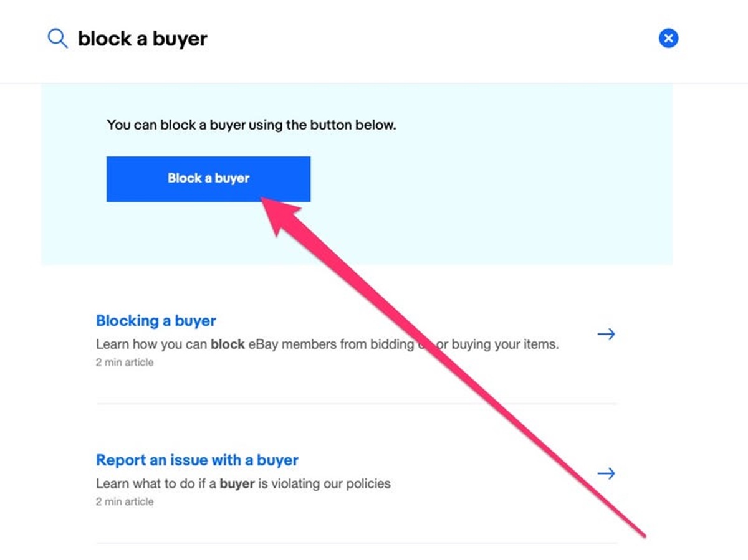Image resolution: width=748 pixels, height=560 pixels.
Task: Click 2 min article under Blocking a buyer
Action: (125, 363)
